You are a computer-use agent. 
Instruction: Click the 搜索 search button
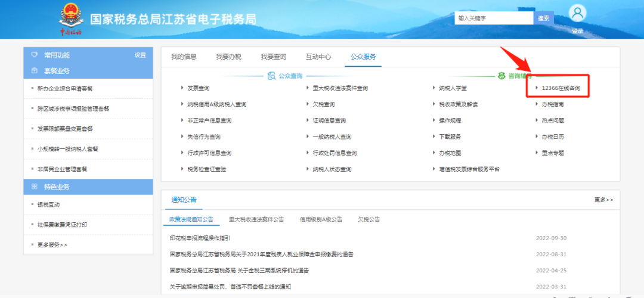pyautogui.click(x=543, y=18)
